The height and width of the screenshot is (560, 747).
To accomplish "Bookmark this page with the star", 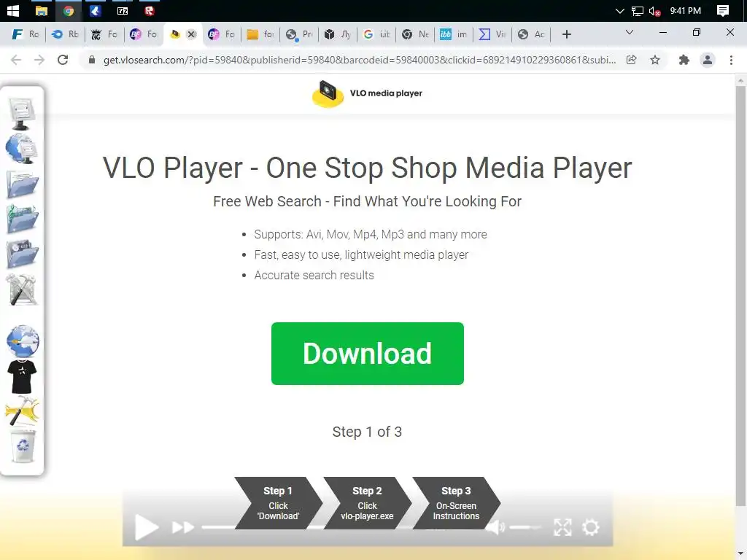I will 655,60.
